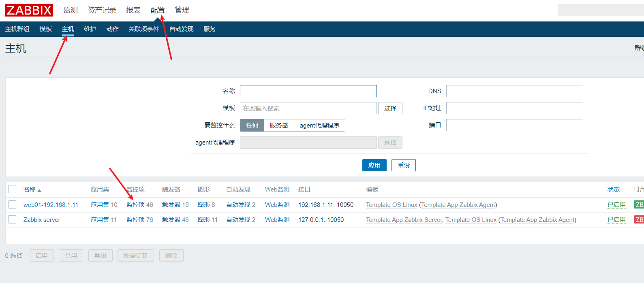
Task: Toggle 已启用 status for web01-192.168.1.11
Action: click(x=616, y=205)
